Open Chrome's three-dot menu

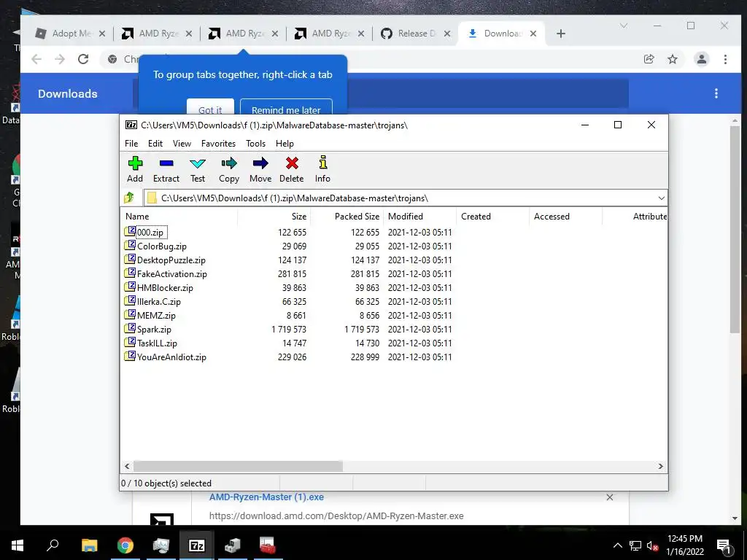(x=725, y=59)
